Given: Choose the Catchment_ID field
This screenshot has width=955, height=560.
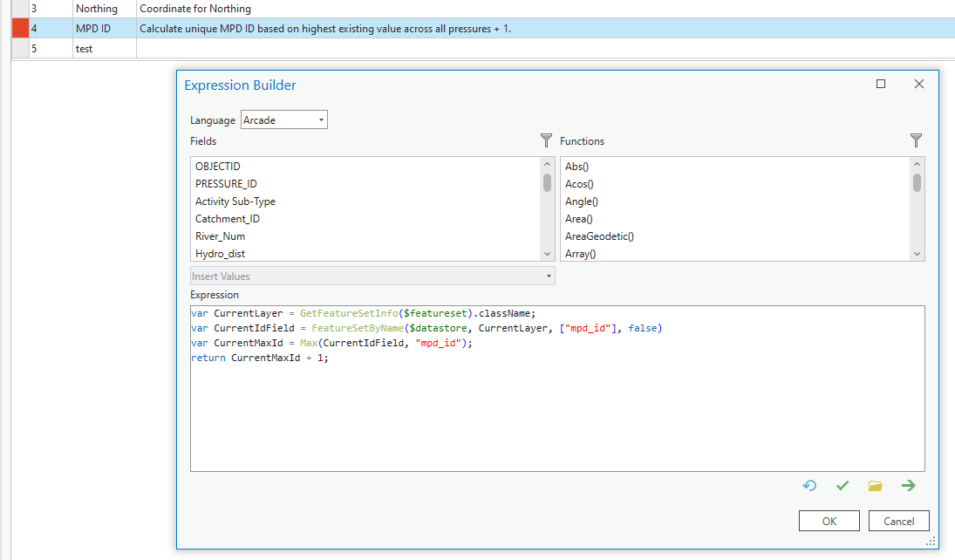Looking at the screenshot, I should 227,219.
